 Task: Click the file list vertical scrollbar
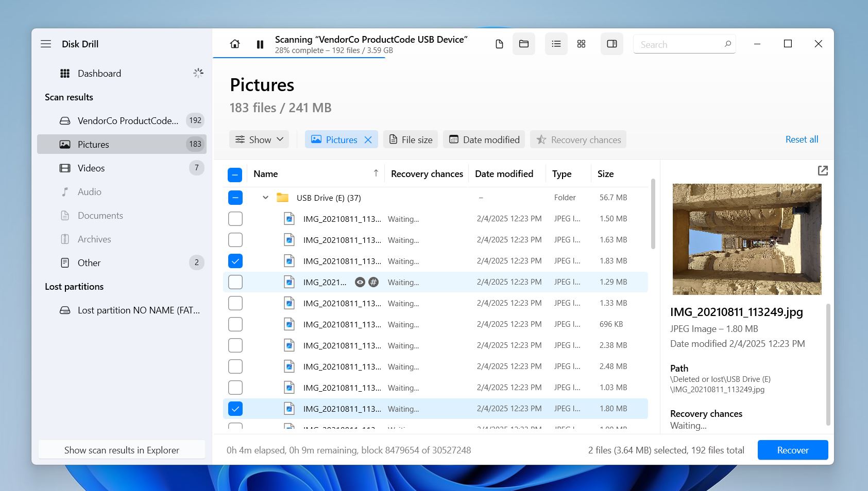coord(653,214)
